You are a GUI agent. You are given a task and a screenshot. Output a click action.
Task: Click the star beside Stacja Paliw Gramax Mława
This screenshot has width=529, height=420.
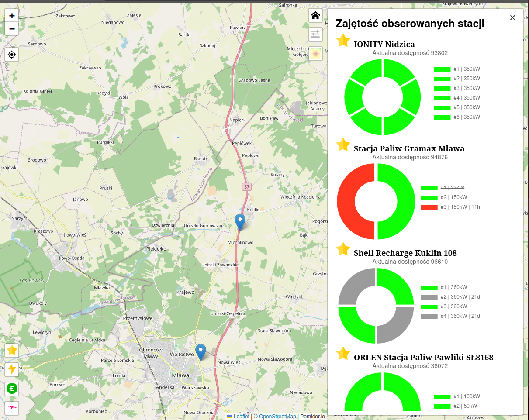tap(343, 145)
